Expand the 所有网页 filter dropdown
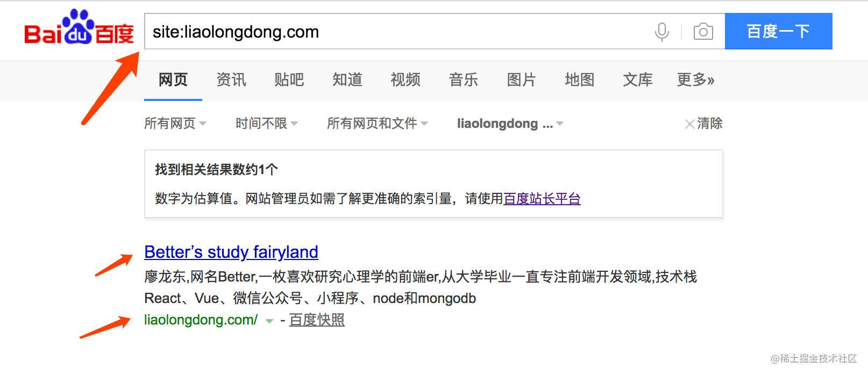The height and width of the screenshot is (375, 868). pos(175,124)
